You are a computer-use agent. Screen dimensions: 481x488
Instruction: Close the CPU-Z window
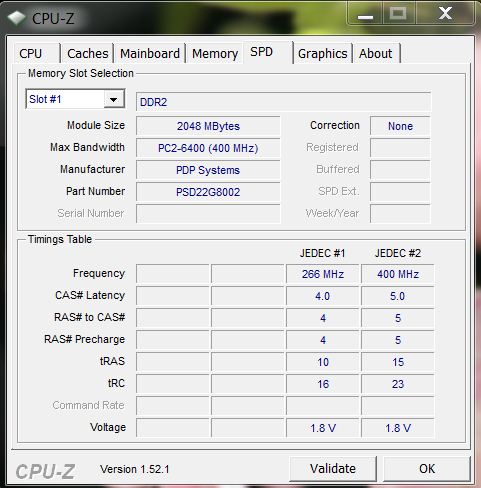click(445, 13)
